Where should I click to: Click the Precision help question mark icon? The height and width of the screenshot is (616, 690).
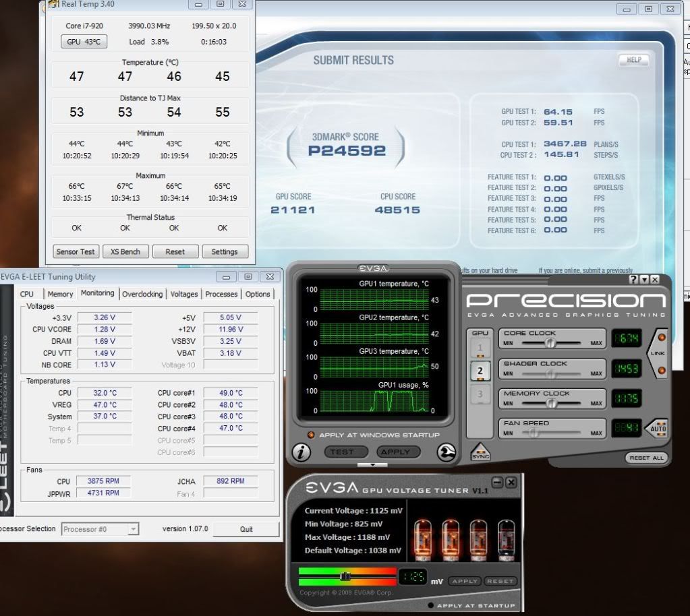point(633,279)
